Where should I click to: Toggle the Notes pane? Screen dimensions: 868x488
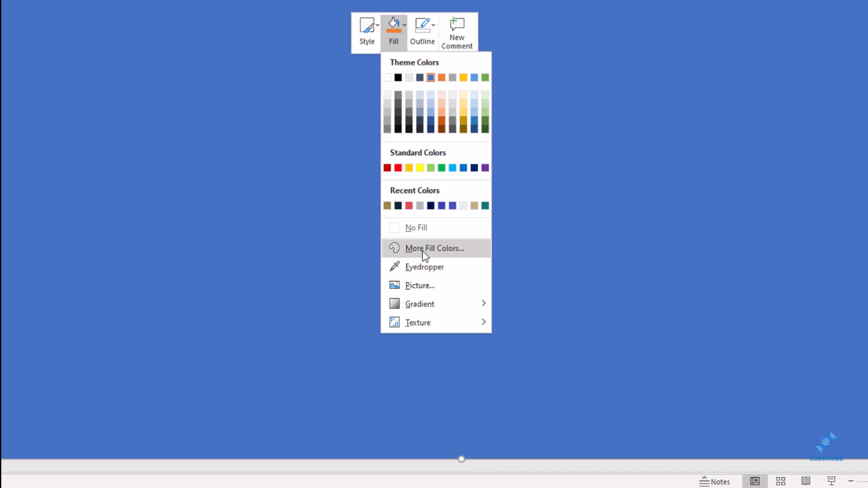(715, 482)
